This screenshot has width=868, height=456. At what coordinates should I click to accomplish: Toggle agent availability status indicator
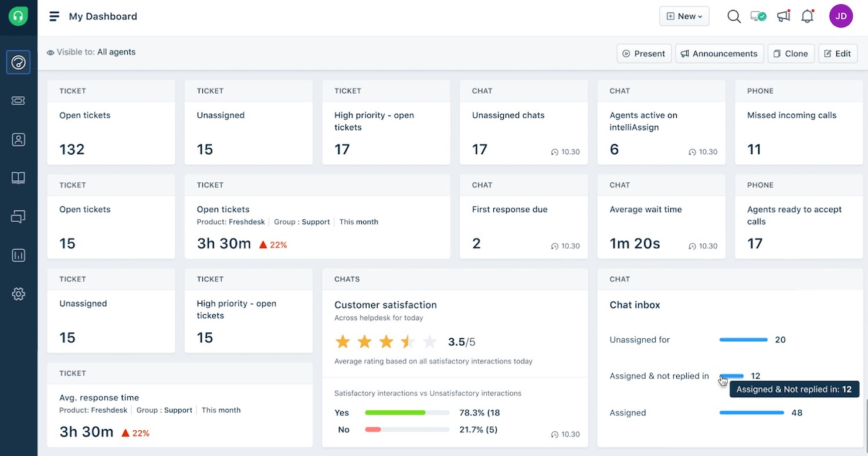758,16
